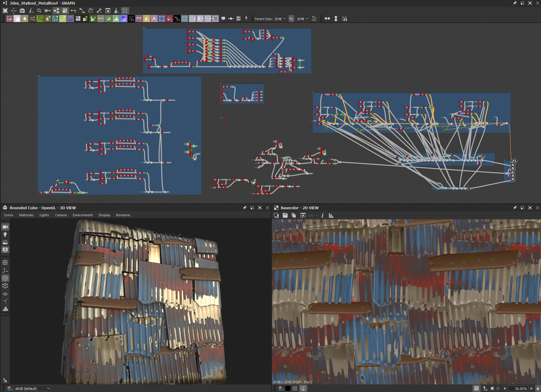Click the Basecolor 2D VIEW panel title
Viewport: 541px width, 392px height.
click(x=299, y=208)
